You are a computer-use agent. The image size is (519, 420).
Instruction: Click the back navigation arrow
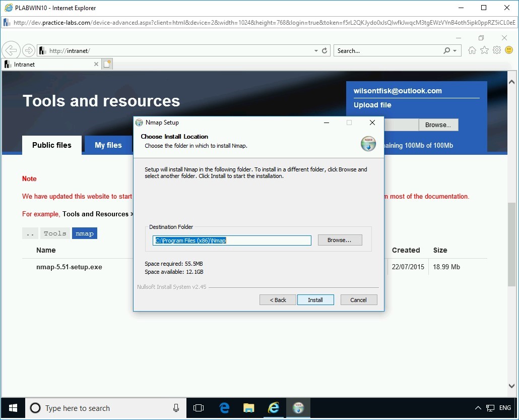point(11,50)
